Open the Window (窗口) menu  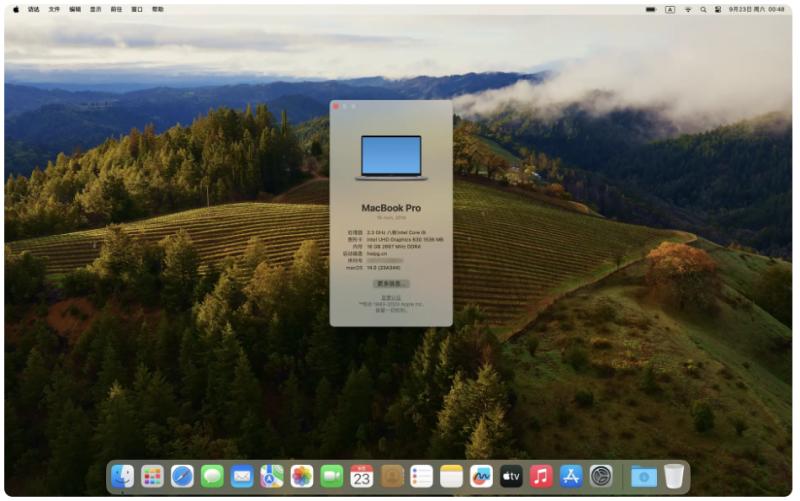click(x=137, y=9)
